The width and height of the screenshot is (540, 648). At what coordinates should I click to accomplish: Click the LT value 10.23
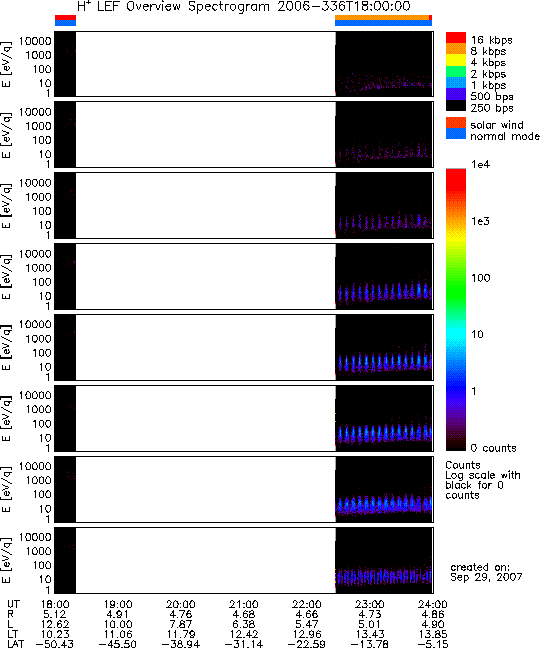(55, 634)
